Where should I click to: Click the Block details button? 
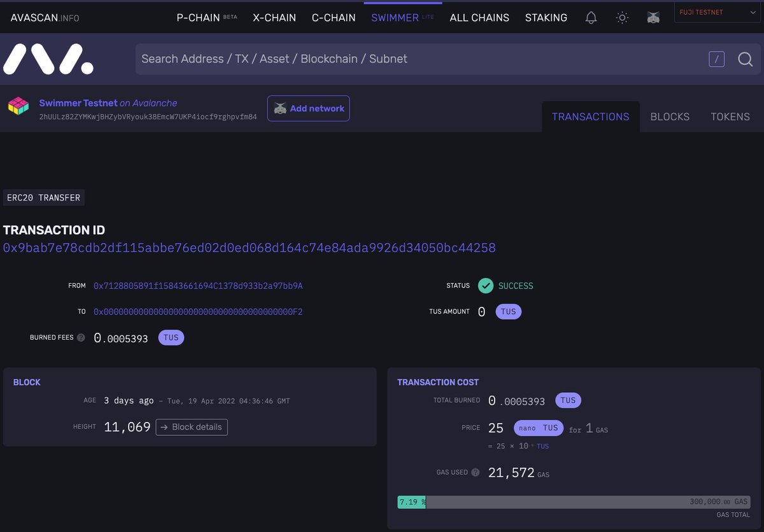coord(192,427)
